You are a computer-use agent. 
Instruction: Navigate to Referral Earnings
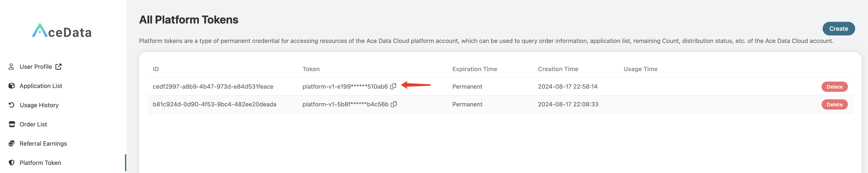43,143
